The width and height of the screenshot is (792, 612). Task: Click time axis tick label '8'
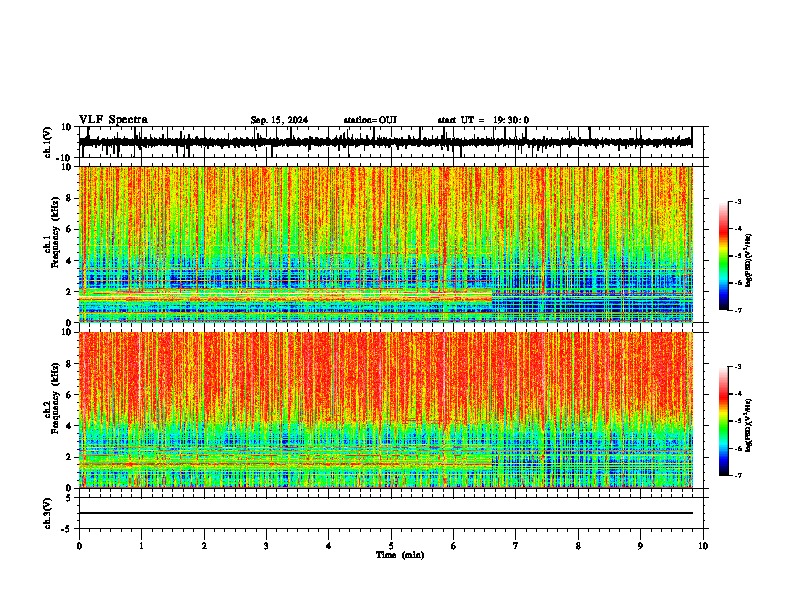click(x=578, y=546)
